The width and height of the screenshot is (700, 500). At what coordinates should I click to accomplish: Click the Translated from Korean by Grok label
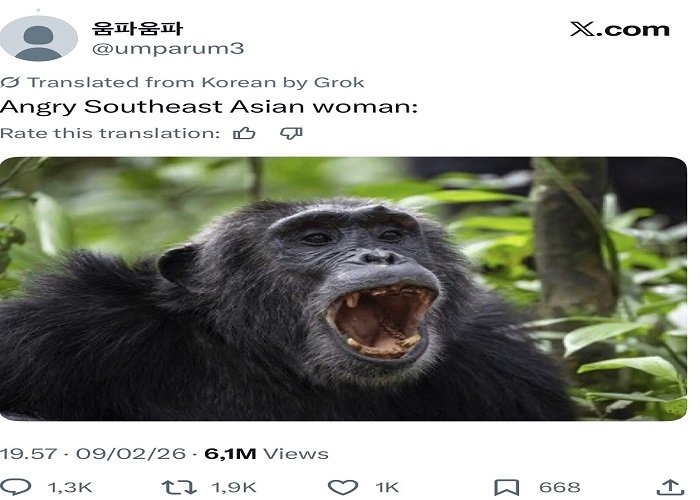tap(196, 82)
